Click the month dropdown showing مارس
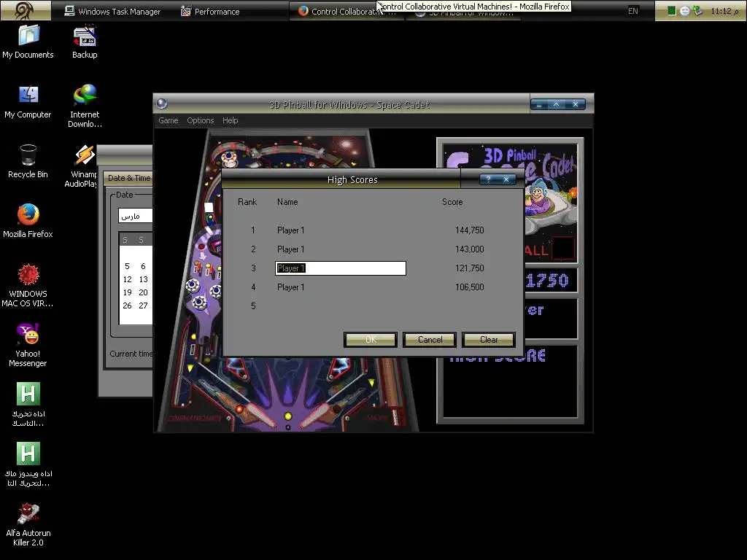 point(136,216)
